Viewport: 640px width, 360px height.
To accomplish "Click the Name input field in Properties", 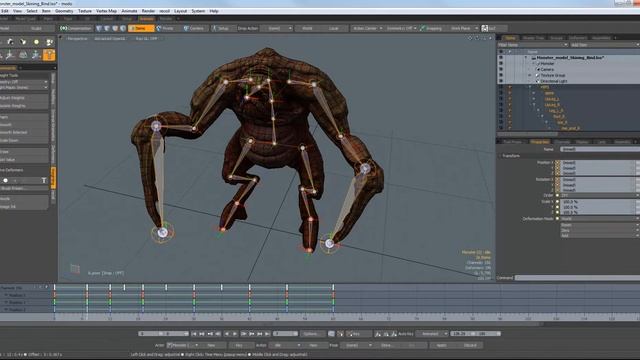I will click(600, 149).
